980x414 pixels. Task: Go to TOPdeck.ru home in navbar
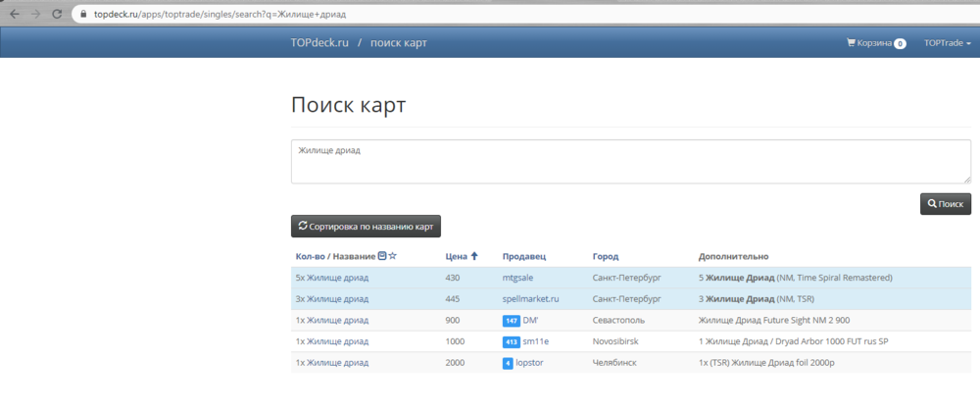click(319, 43)
